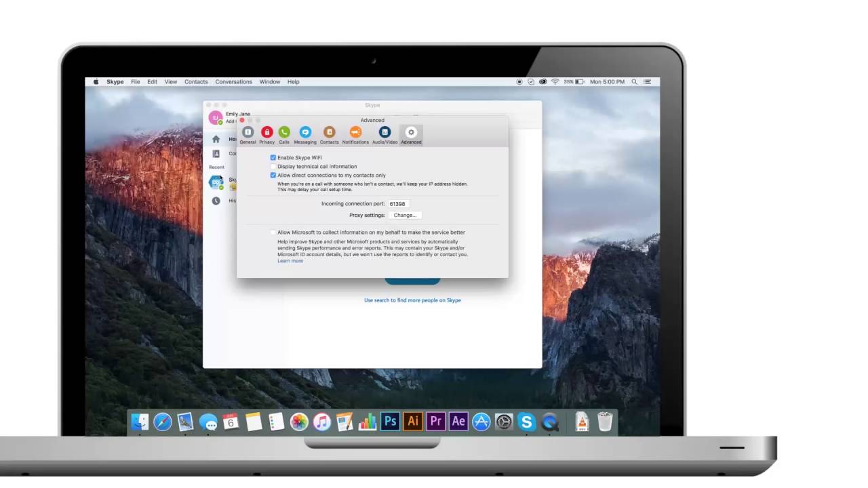The width and height of the screenshot is (868, 488).
Task: Open Notification Center from the menu bar
Action: (648, 81)
